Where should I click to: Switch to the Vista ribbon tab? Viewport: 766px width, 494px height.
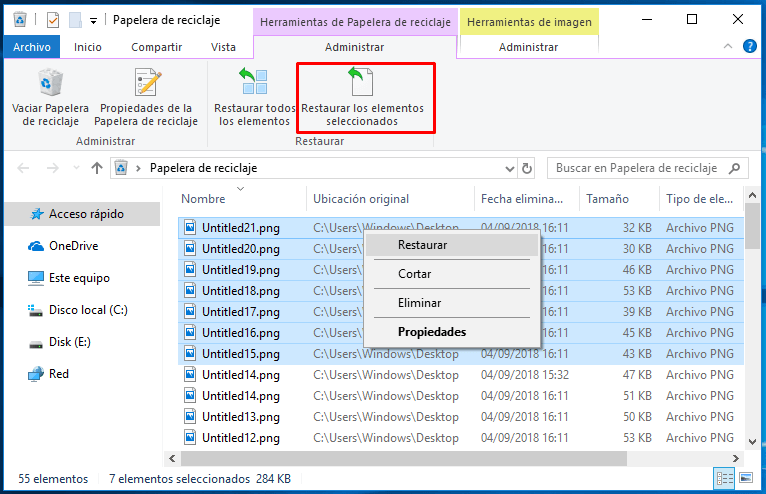(x=223, y=47)
